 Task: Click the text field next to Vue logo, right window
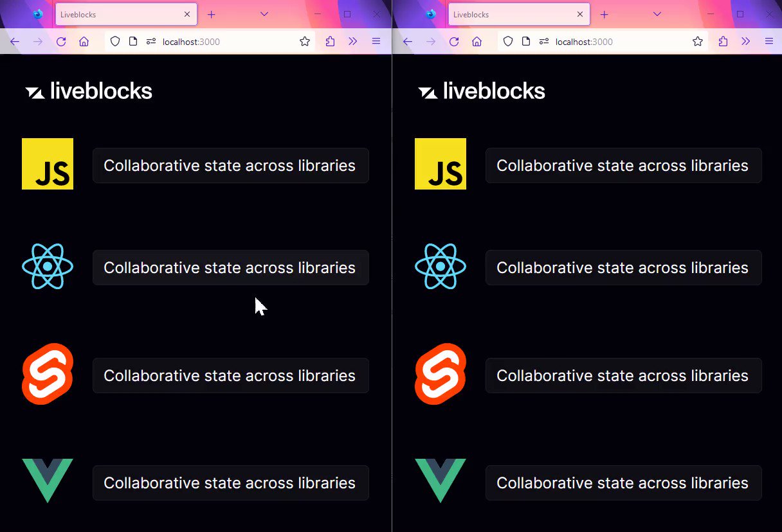coord(624,483)
